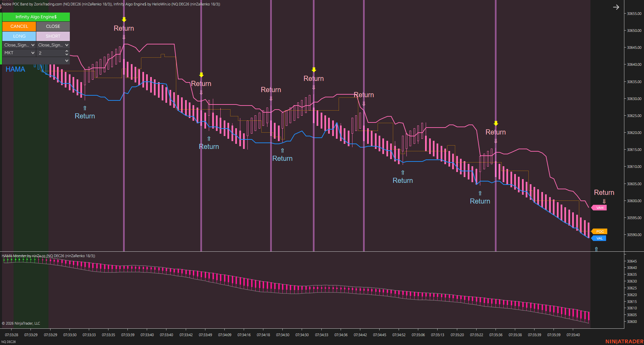The width and height of the screenshot is (644, 345).
Task: Click the Return label above the VAH tag
Action: coord(604,192)
